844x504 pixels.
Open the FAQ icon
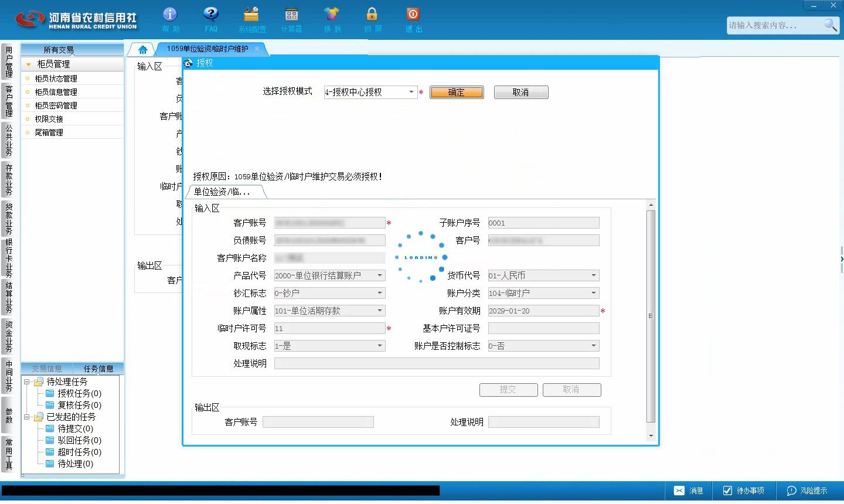(x=211, y=19)
